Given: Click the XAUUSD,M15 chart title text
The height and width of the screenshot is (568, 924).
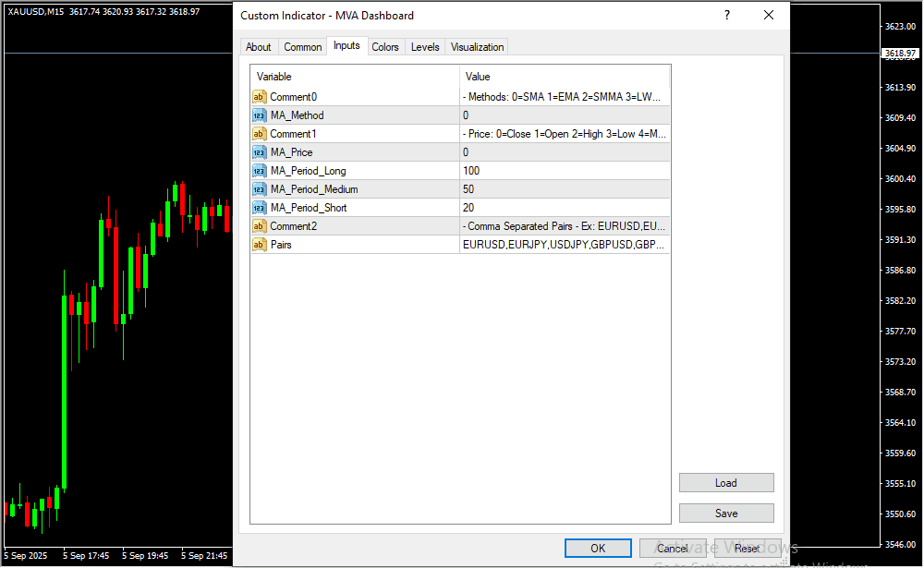Looking at the screenshot, I should [36, 12].
